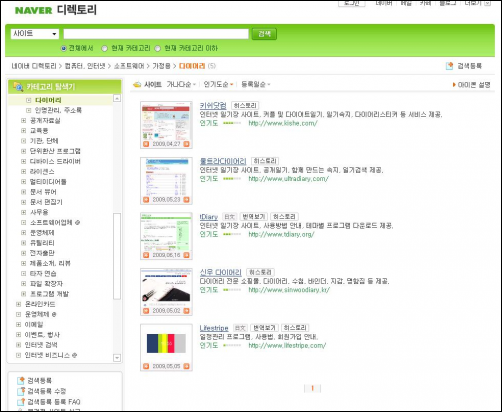Open 소프트웨어 in the breadcrumb
Viewport: 502px width, 412px height.
[129, 66]
